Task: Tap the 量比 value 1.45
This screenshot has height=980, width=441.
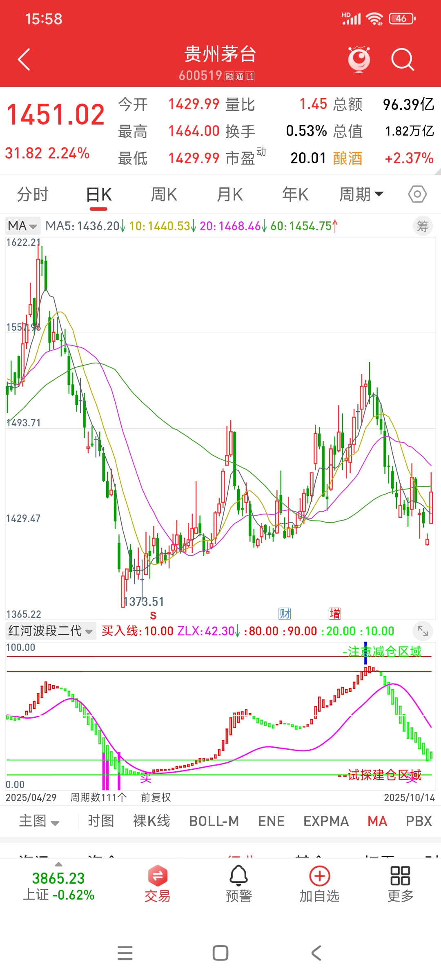Action: 313,104
